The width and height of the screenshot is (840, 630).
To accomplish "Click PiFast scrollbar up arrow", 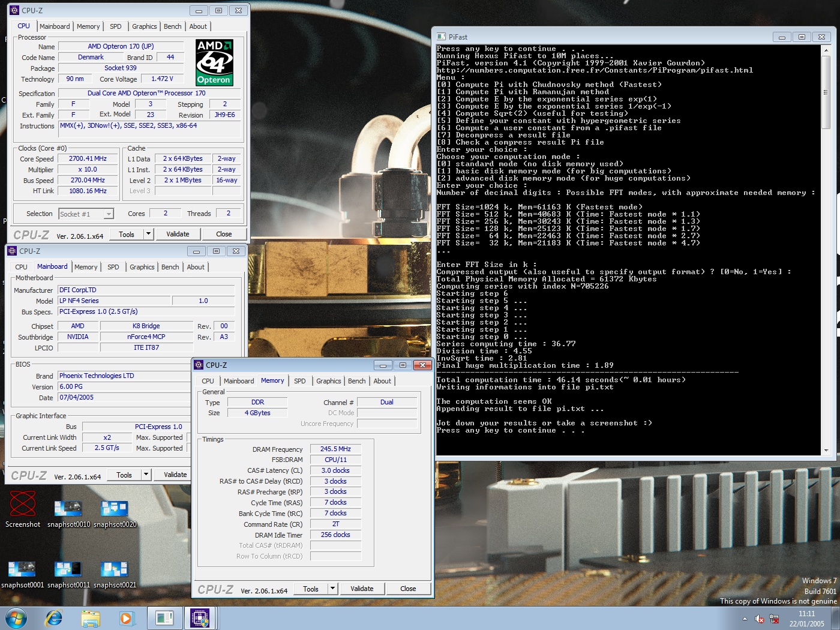I will 826,50.
